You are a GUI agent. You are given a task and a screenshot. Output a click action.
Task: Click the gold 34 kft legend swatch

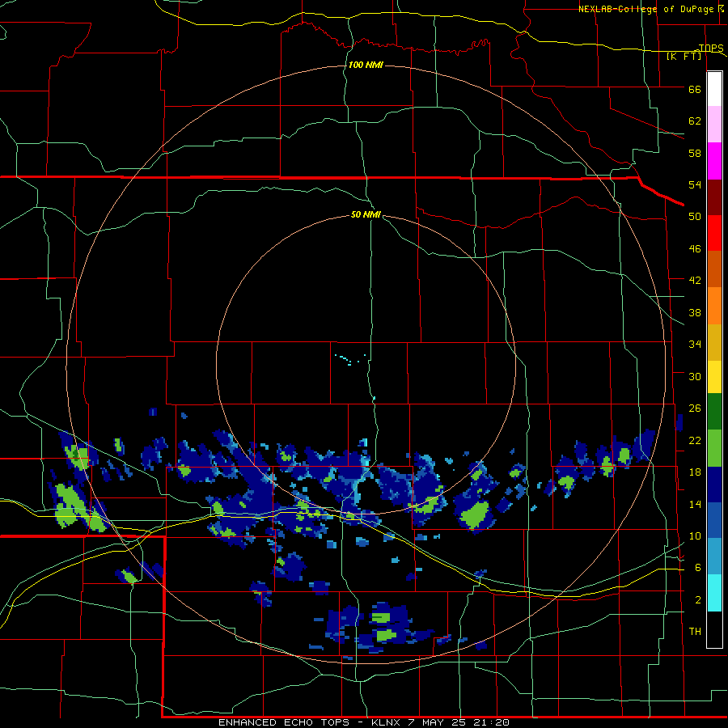pyautogui.click(x=714, y=342)
